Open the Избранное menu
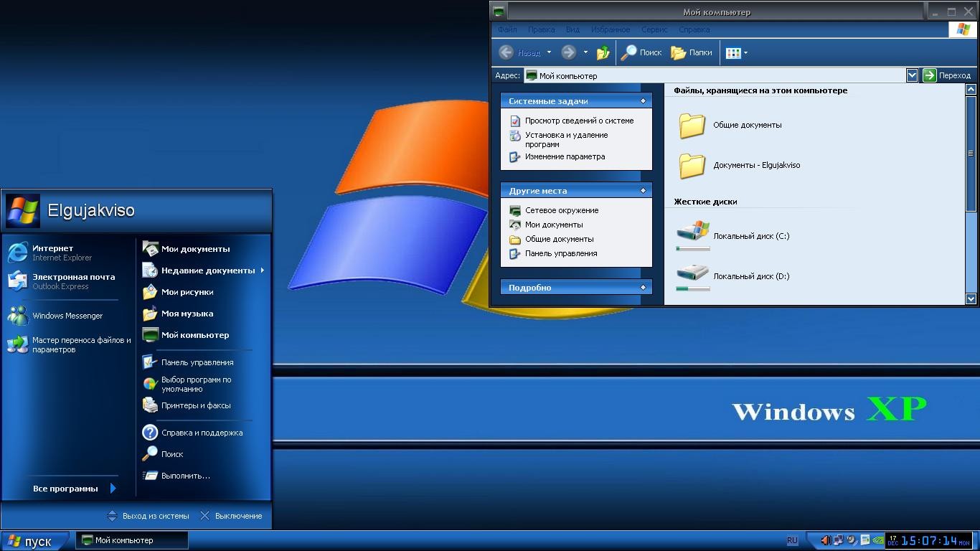 tap(611, 29)
